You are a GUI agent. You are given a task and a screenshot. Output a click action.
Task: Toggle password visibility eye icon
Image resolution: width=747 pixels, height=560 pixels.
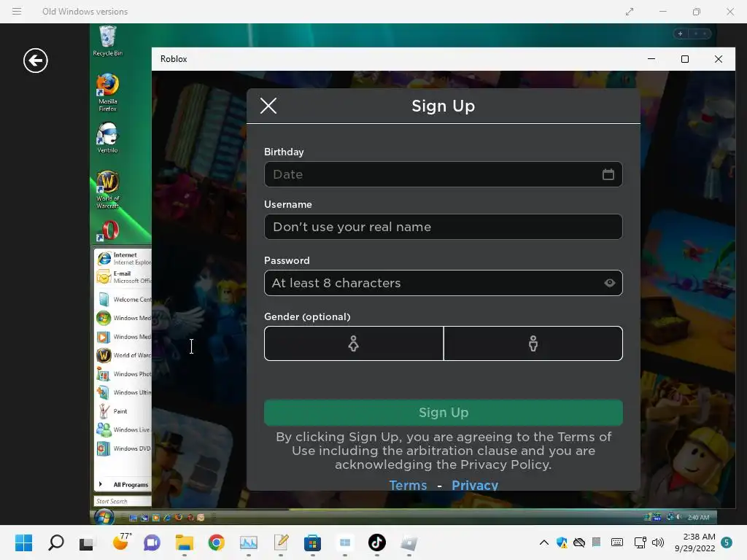pyautogui.click(x=609, y=283)
